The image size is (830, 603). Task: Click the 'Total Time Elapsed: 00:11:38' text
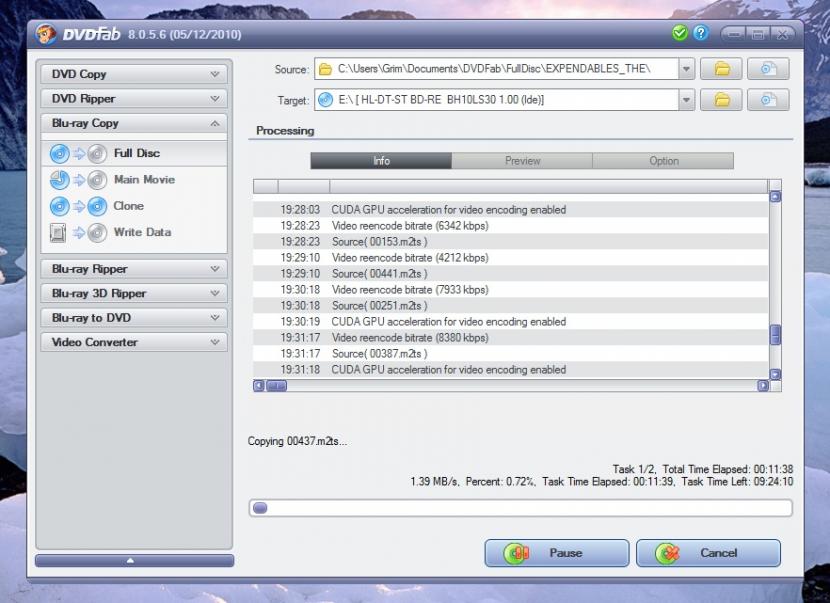point(728,469)
